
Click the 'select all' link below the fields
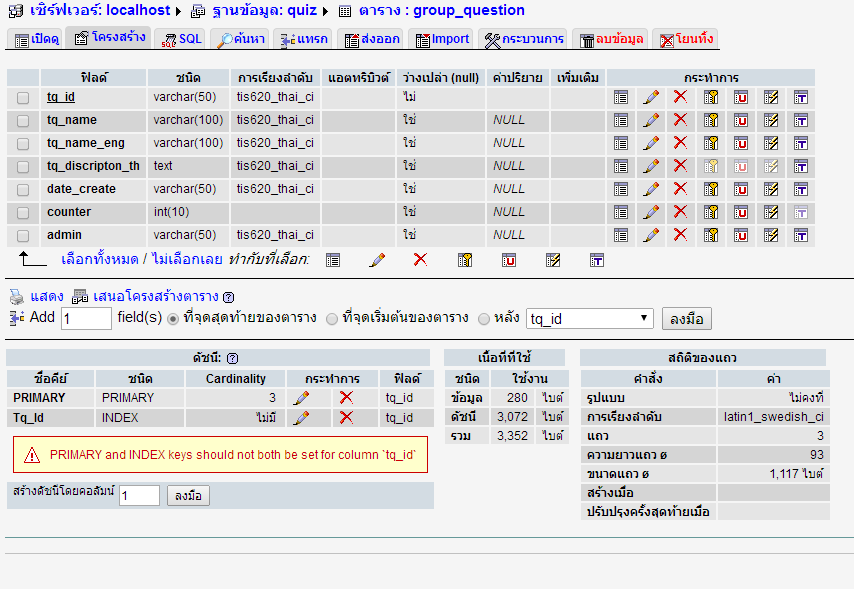[101, 259]
